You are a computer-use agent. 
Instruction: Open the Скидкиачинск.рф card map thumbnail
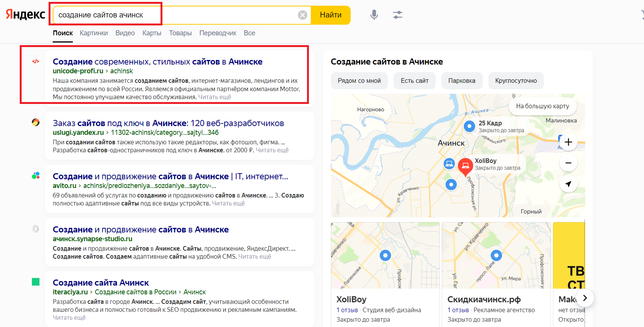coord(496,255)
